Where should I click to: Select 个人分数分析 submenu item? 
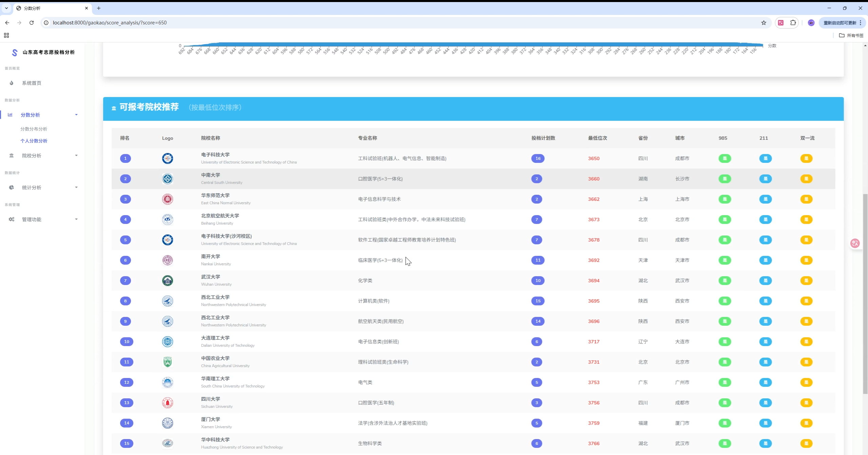point(34,141)
